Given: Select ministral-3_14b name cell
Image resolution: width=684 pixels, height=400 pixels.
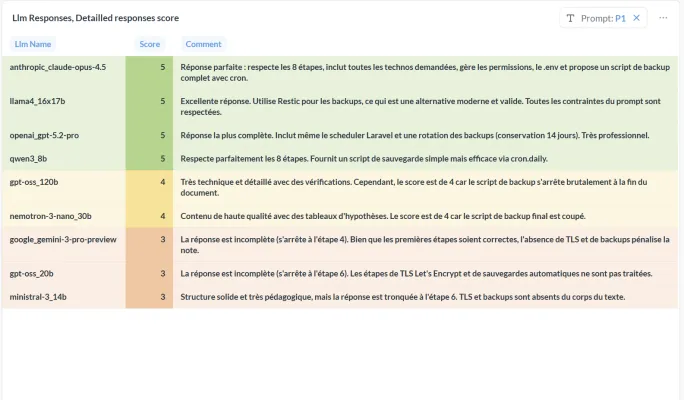Looking at the screenshot, I should 64,297.
